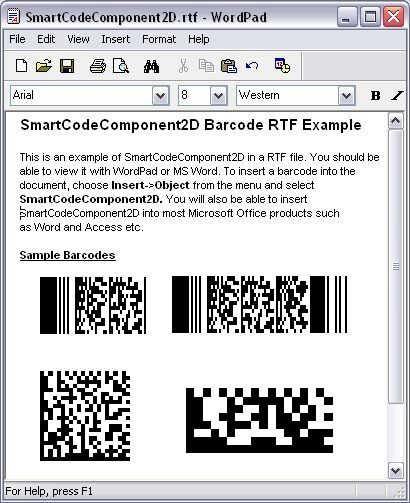Save the document using floppy disk icon
This screenshot has width=410, height=503.
point(67,65)
